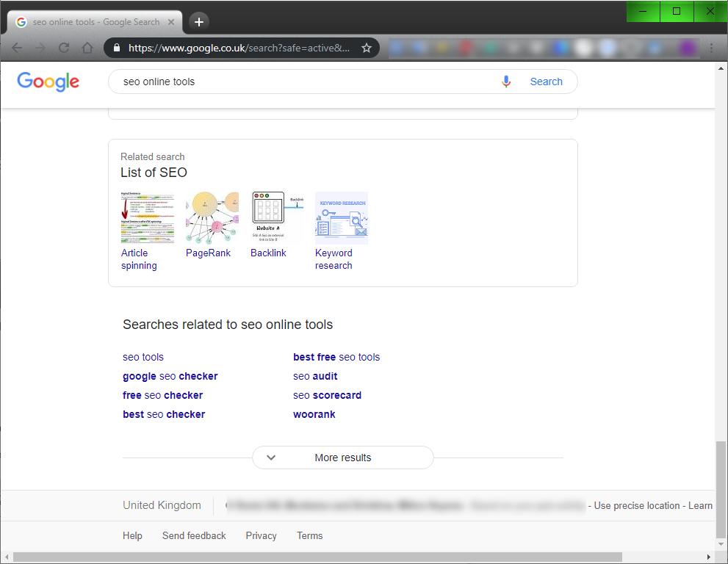Start voice search with the microphone icon
Image resolution: width=728 pixels, height=564 pixels.
(x=506, y=82)
